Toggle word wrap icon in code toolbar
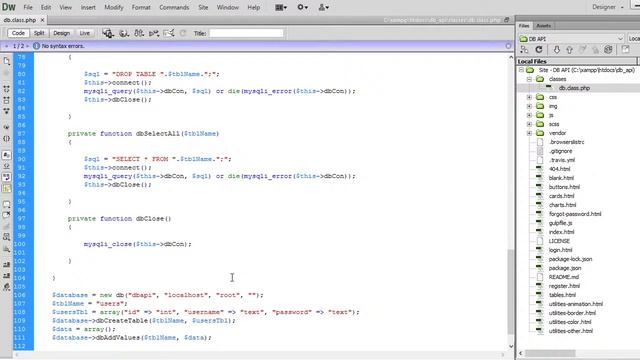640x360 pixels. tap(7, 177)
